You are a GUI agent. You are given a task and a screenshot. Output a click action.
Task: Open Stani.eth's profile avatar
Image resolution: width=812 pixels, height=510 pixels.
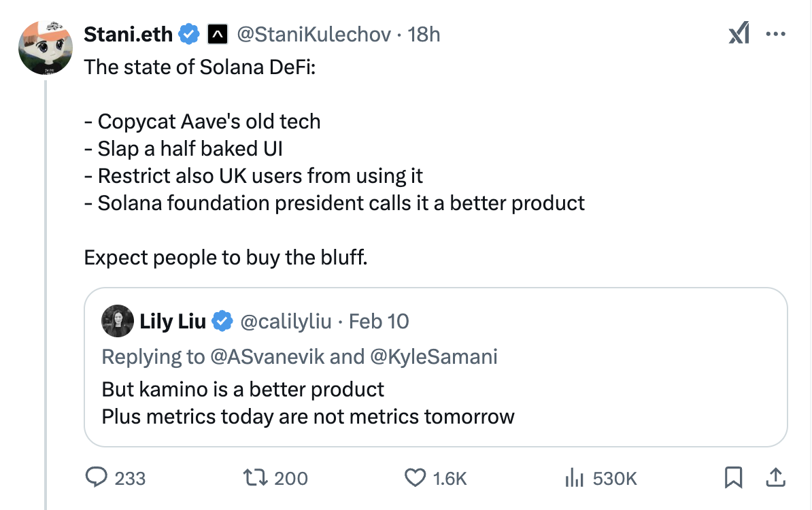pyautogui.click(x=45, y=48)
